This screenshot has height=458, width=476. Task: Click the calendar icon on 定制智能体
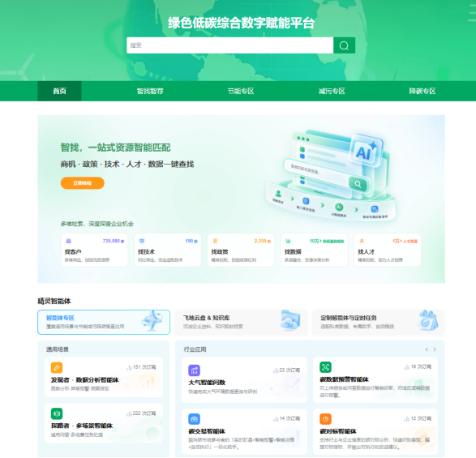coord(427,320)
